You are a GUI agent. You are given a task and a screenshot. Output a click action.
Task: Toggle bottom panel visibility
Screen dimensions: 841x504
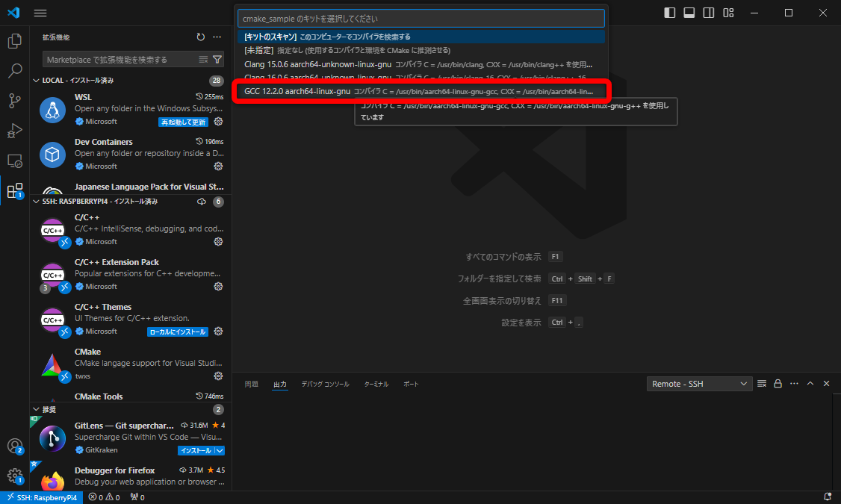(x=688, y=13)
